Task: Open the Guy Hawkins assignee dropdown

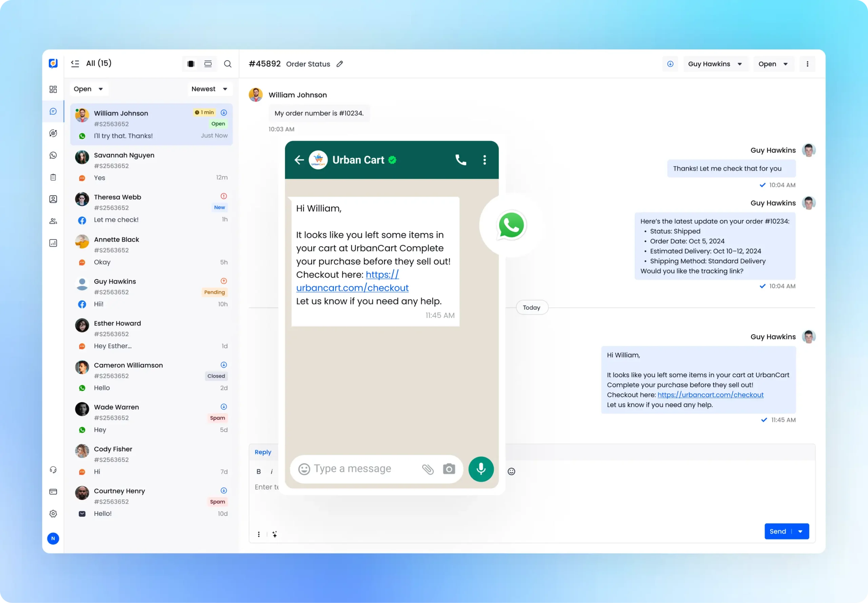Action: (x=715, y=63)
